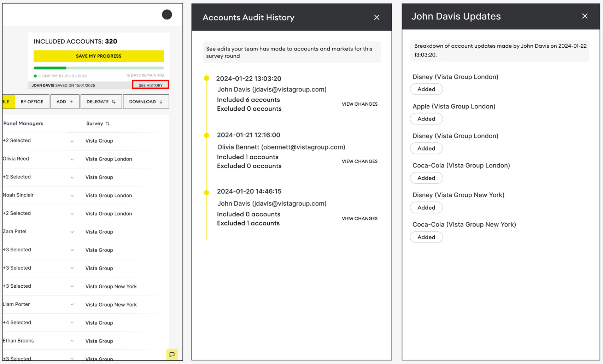Click Vista Group New York in Liam Porter row
The height and width of the screenshot is (364, 603).
(111, 305)
